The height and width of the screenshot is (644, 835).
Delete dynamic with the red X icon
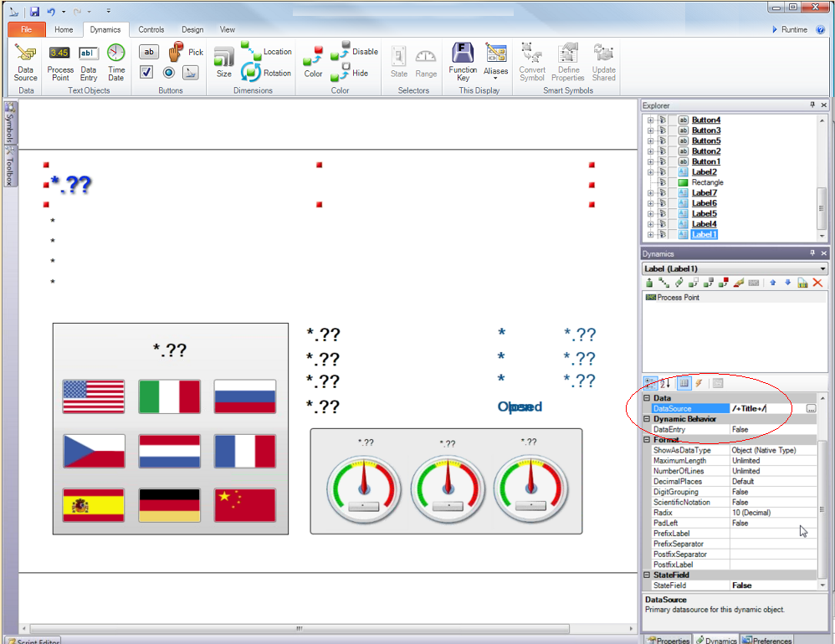coord(817,283)
